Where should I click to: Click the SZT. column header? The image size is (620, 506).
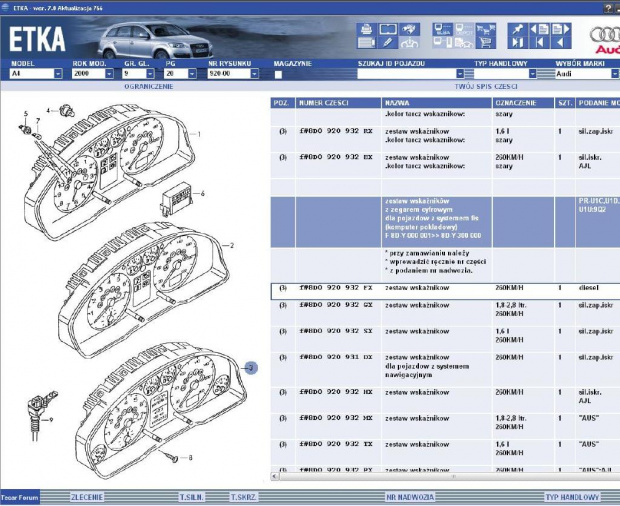(565, 103)
